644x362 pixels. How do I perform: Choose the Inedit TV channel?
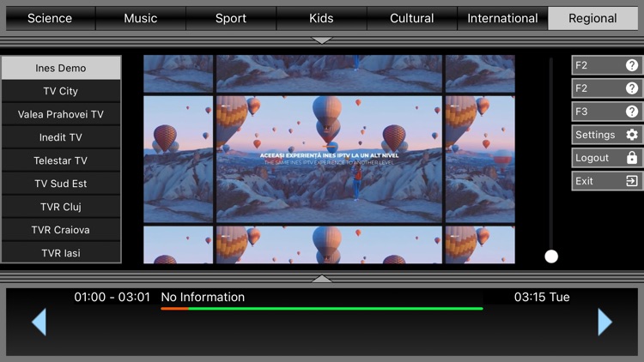coord(61,137)
